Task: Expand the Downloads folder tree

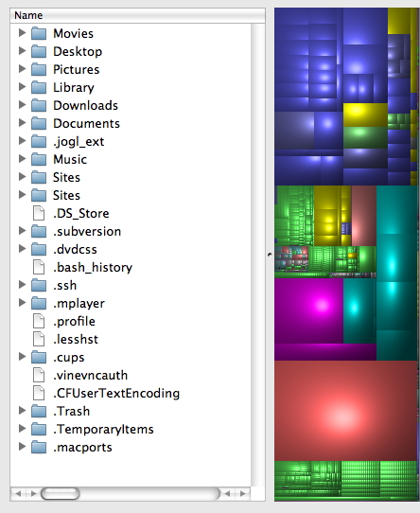Action: tap(22, 105)
